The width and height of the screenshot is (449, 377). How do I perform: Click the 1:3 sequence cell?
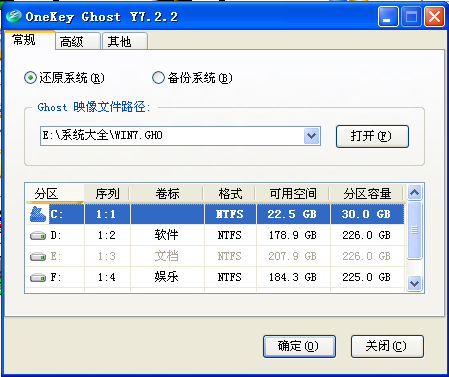tap(107, 256)
